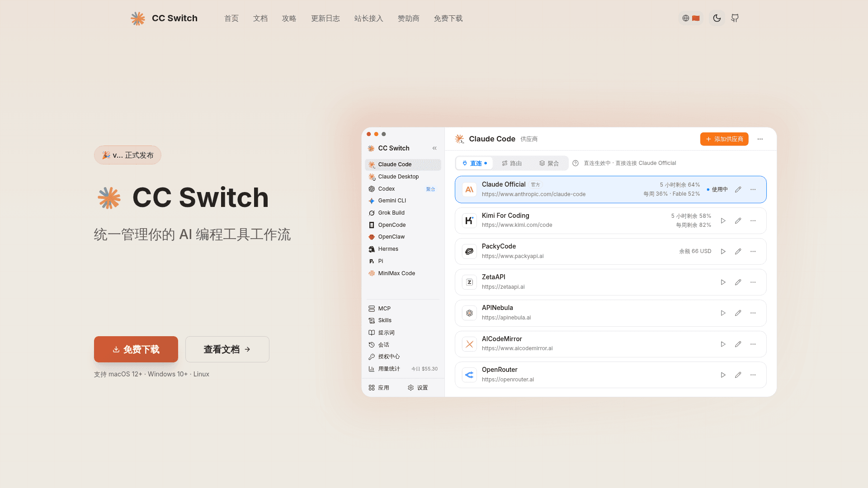
Task: Activate Kimi For Coding with its play icon
Action: pos(723,221)
